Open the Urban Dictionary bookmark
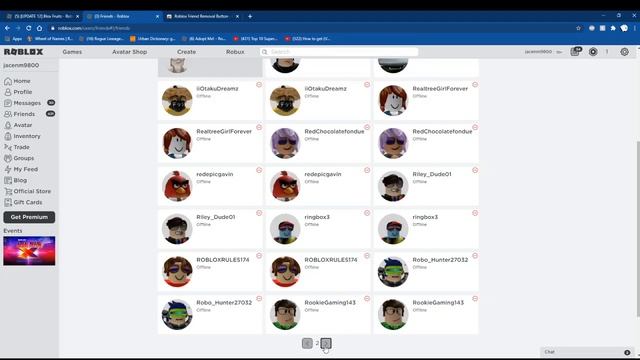 click(x=153, y=39)
